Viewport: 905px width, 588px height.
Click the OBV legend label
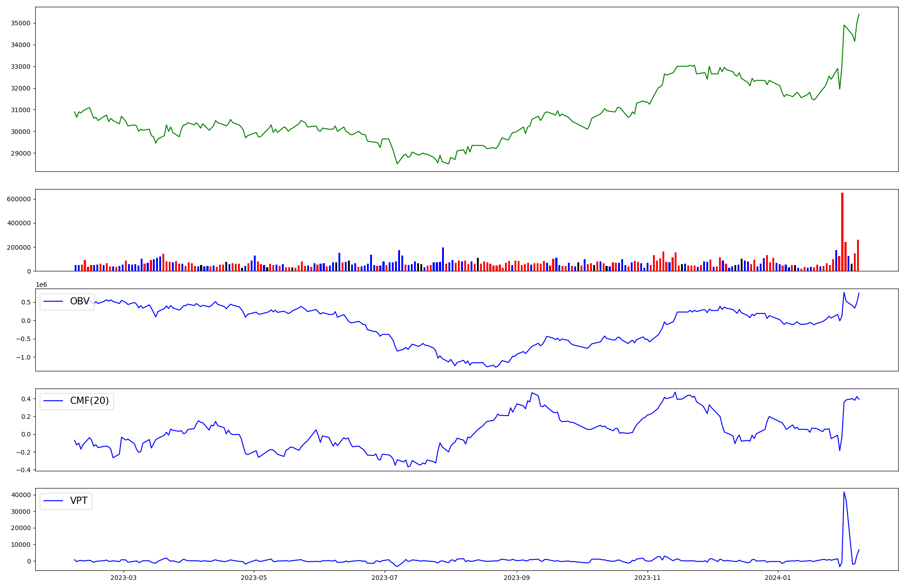pyautogui.click(x=80, y=302)
